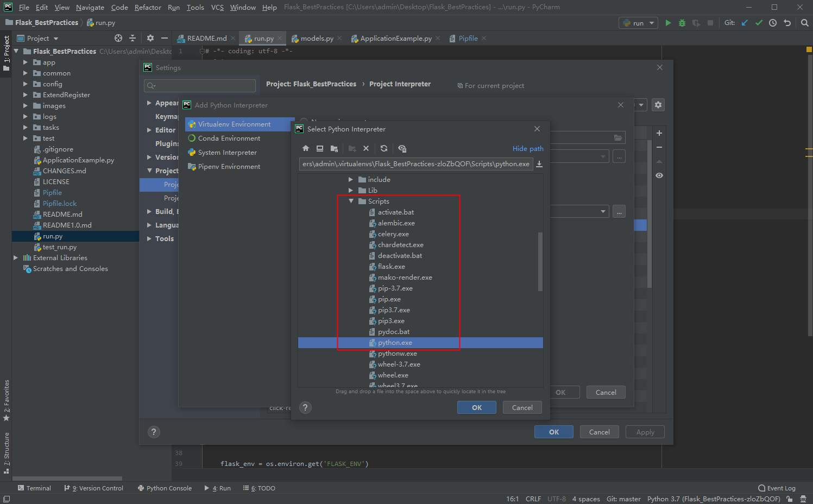813x504 pixels.
Task: Toggle show hidden files and directories
Action: pos(402,148)
